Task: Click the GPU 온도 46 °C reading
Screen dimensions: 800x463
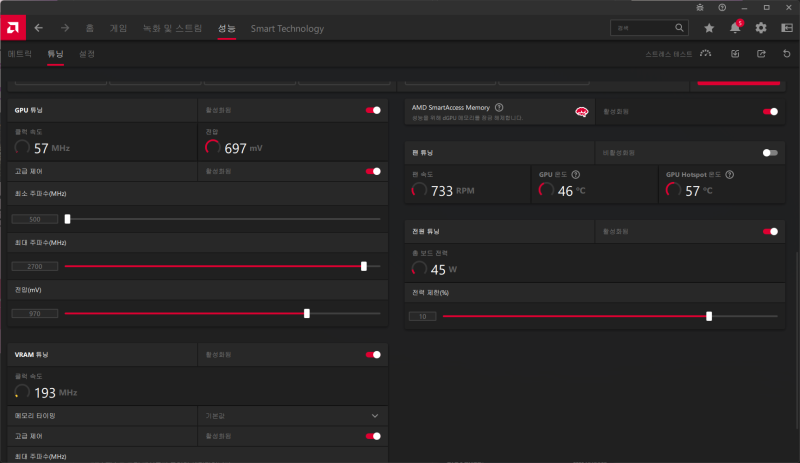Action: coord(571,191)
